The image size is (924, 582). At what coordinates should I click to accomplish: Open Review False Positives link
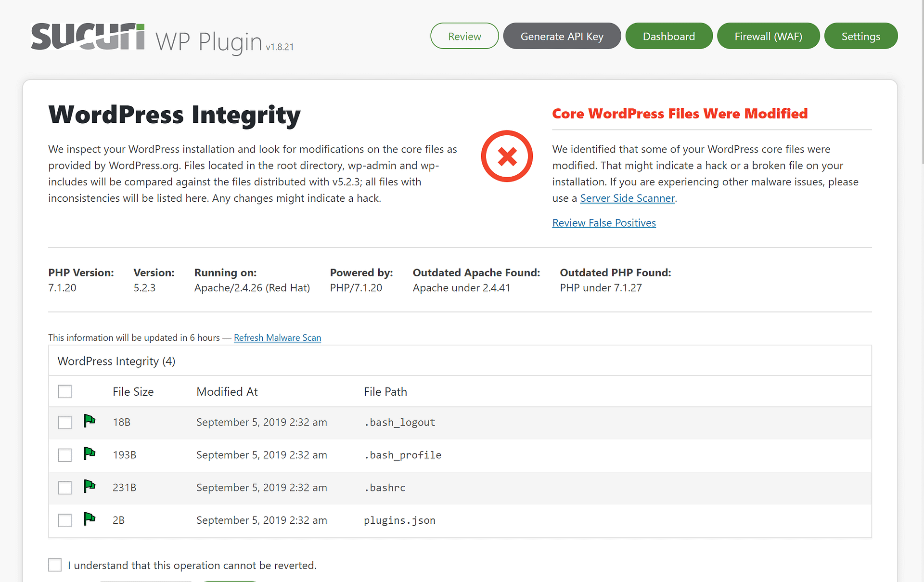pos(604,223)
